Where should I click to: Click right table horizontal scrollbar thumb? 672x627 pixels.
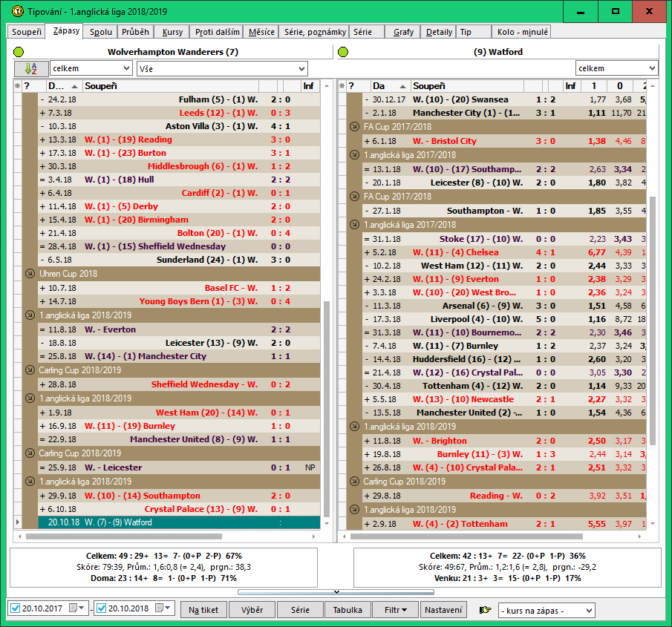[x=466, y=536]
